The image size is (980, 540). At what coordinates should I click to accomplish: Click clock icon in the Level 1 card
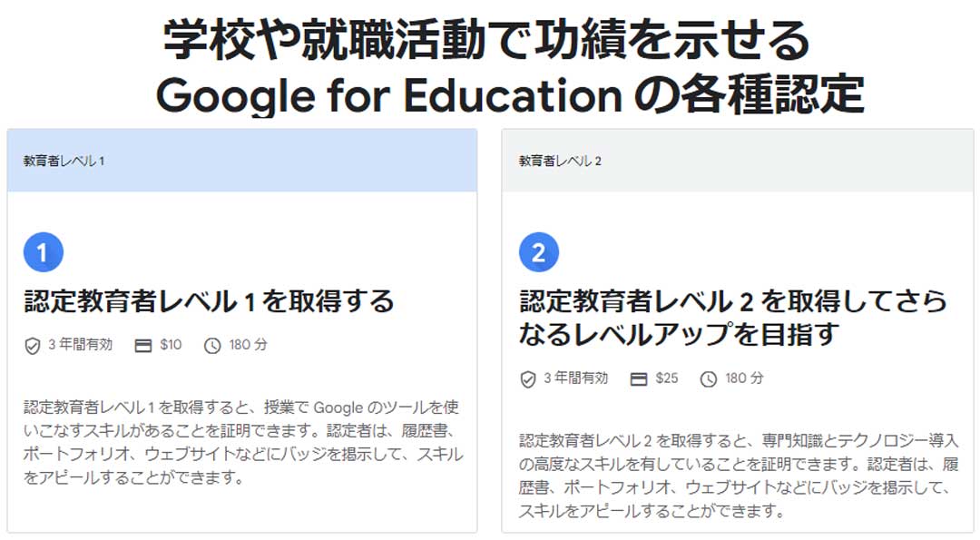click(212, 345)
